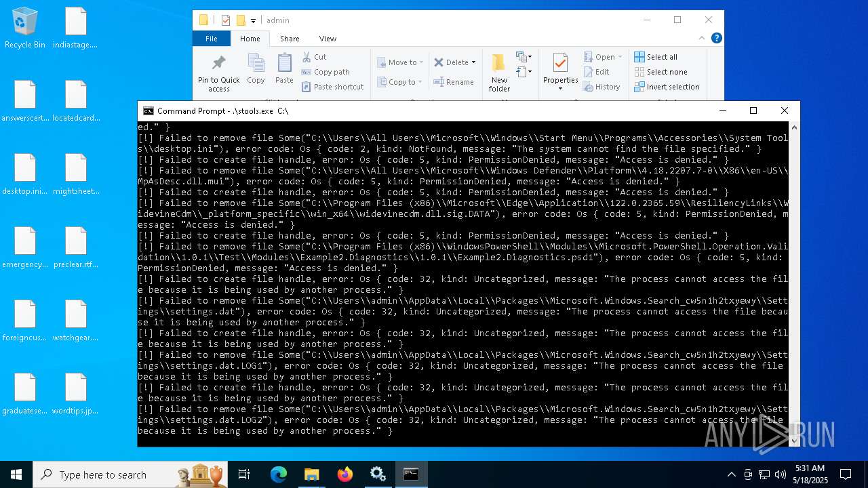Minimize the Command Prompt window

point(722,110)
